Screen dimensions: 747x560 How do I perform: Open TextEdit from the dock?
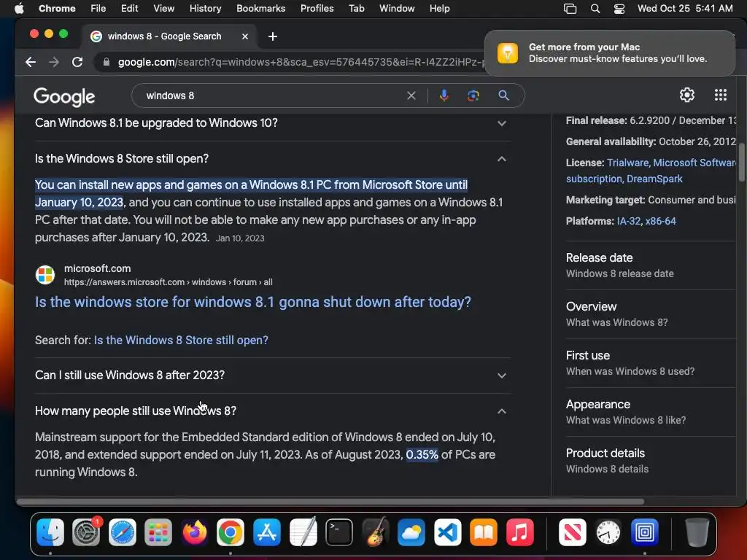click(303, 532)
